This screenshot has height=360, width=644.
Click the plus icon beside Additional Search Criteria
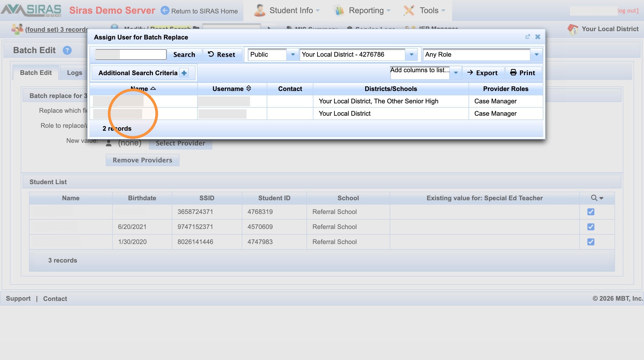click(184, 73)
